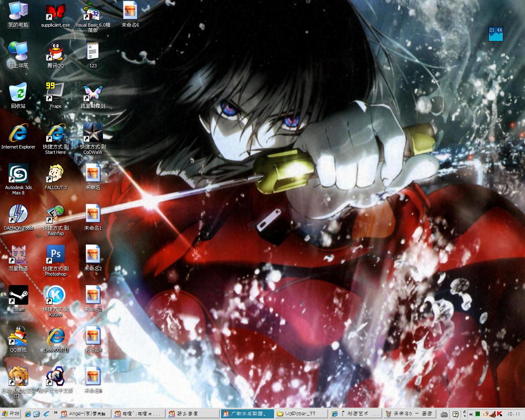Image resolution: width=525 pixels, height=420 pixels.
Task: Switch to the 贴图艺术 IE window
Action: click(355, 414)
